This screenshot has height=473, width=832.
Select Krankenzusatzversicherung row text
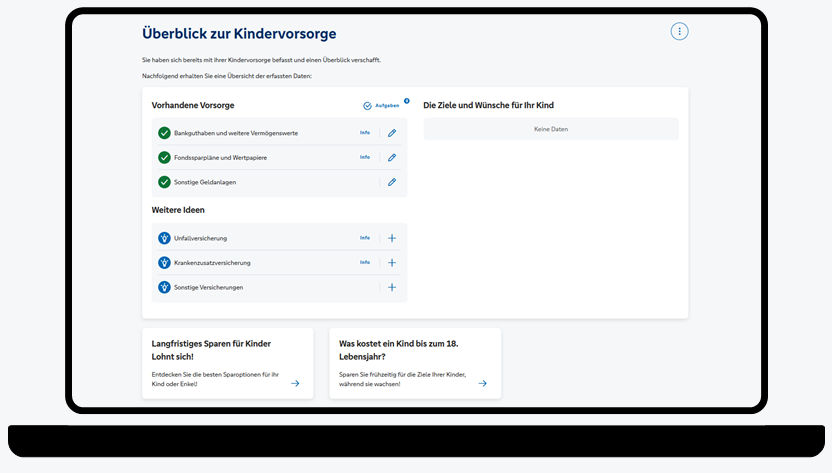coord(212,263)
